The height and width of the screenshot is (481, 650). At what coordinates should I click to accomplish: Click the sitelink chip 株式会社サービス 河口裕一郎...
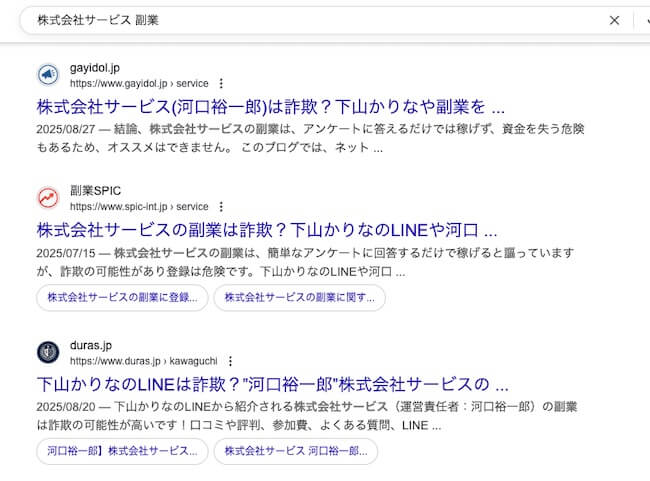pos(296,451)
